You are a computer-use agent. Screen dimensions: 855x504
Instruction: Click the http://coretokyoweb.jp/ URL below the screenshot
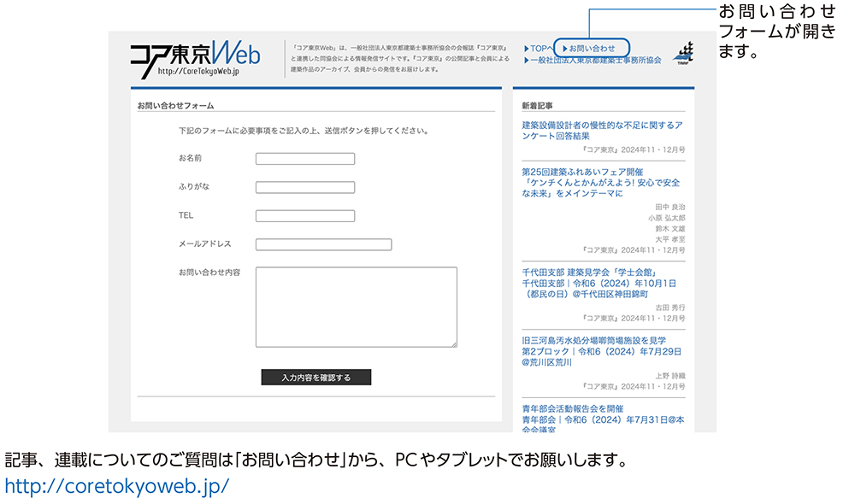pyautogui.click(x=117, y=486)
